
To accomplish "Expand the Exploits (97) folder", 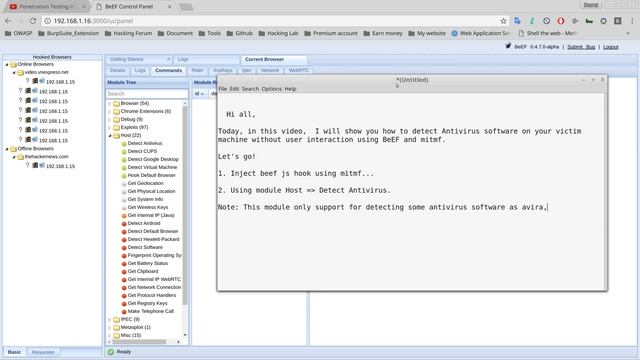I will coord(109,127).
